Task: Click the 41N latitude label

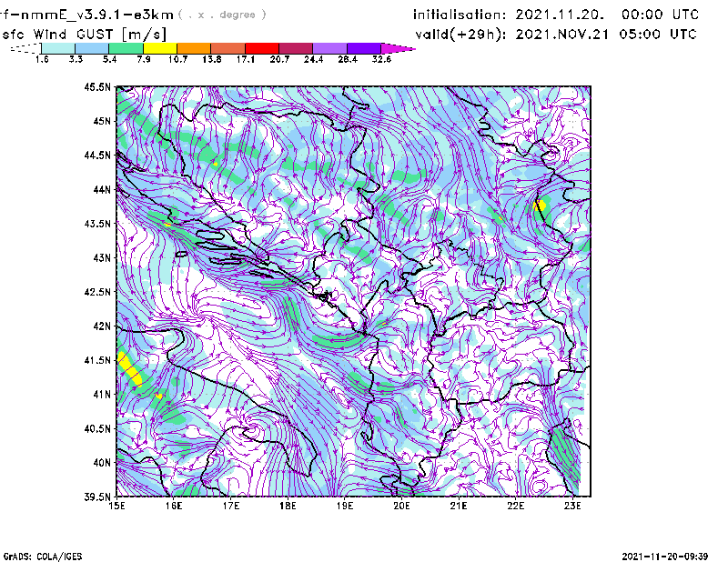Action: pos(102,395)
